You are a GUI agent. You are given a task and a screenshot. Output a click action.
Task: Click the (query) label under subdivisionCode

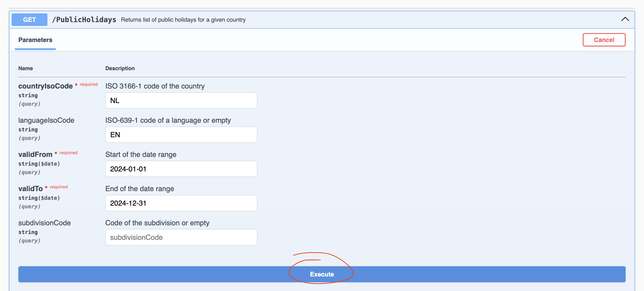[x=30, y=240]
